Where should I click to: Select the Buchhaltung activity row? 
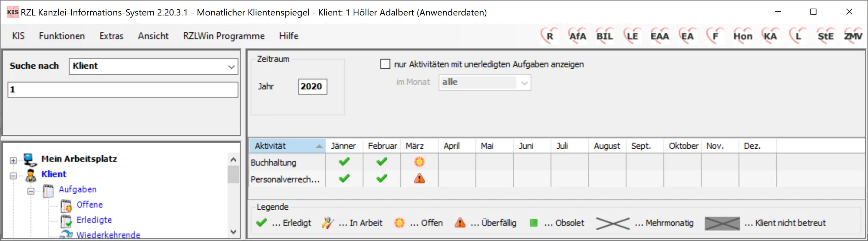(557, 162)
